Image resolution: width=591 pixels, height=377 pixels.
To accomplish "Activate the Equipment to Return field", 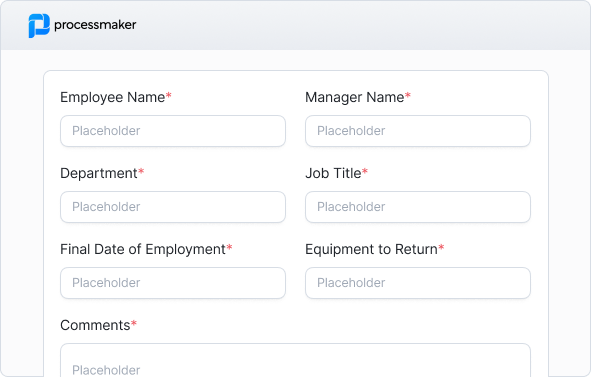I will click(418, 283).
